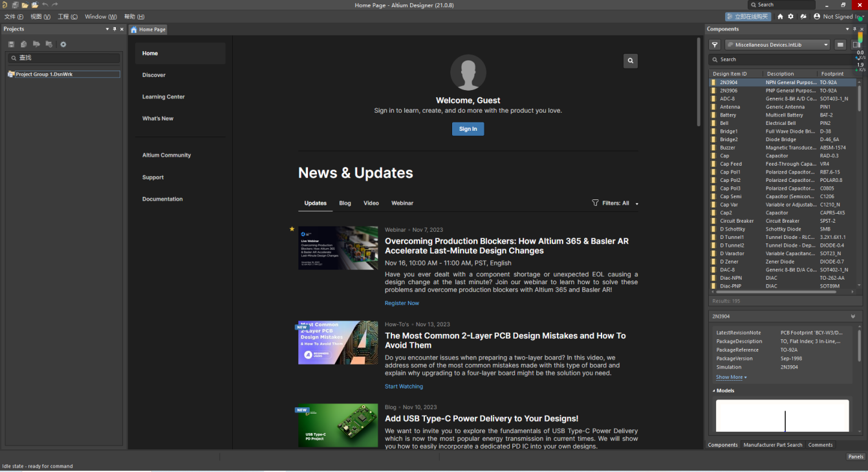Click the magnifier search button on Home Page

tap(631, 61)
